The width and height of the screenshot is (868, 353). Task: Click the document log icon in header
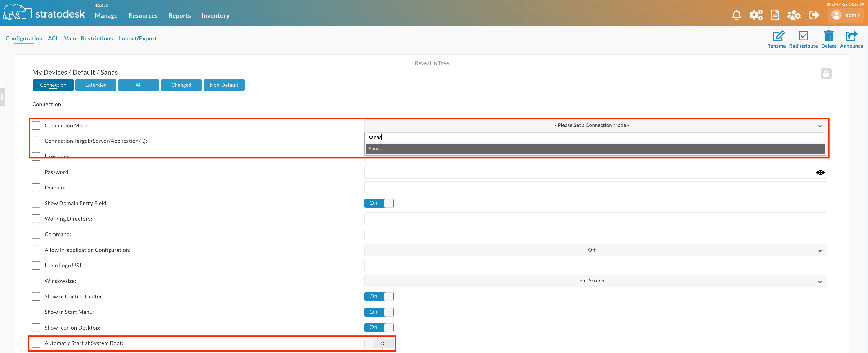[775, 15]
